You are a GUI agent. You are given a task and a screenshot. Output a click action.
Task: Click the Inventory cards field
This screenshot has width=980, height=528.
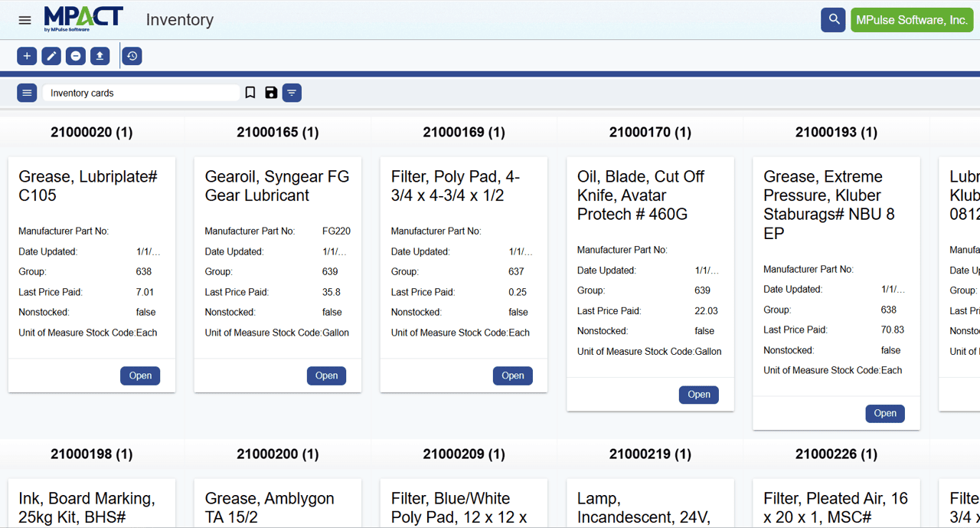coord(141,93)
